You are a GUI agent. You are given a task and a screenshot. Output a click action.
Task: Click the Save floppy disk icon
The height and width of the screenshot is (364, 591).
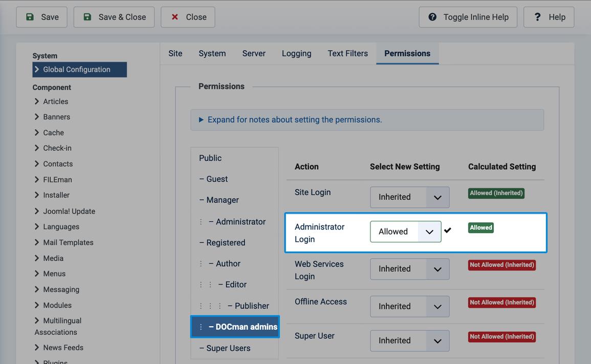(x=30, y=17)
